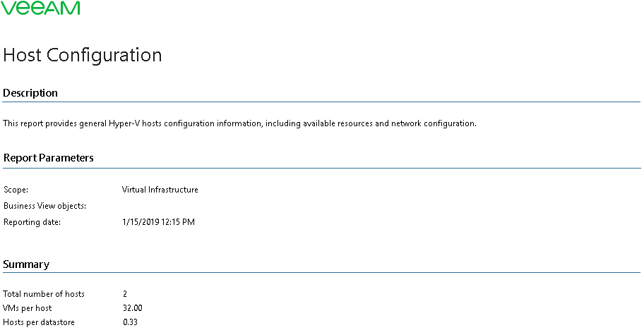Select the Description section heading
Image resolution: width=644 pixels, height=330 pixels.
tap(30, 93)
